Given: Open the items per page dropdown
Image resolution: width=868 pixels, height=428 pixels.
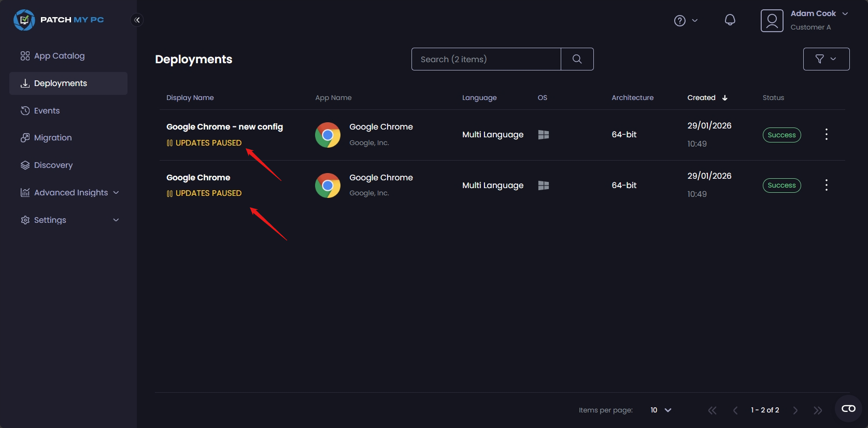Looking at the screenshot, I should 661,410.
